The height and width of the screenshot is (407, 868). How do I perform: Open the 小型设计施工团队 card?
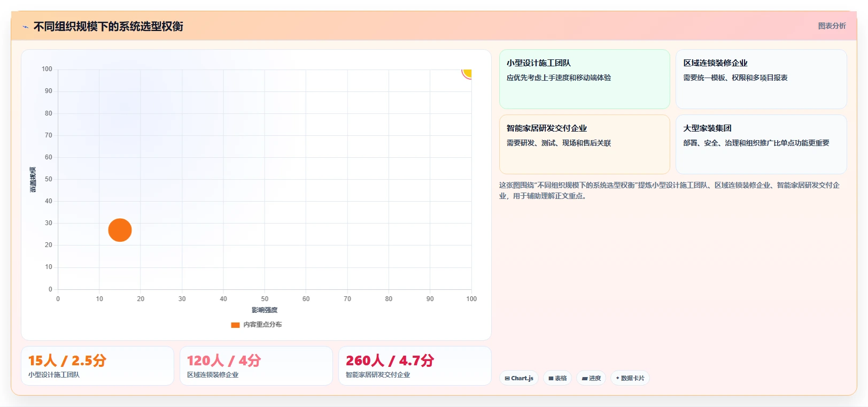584,79
